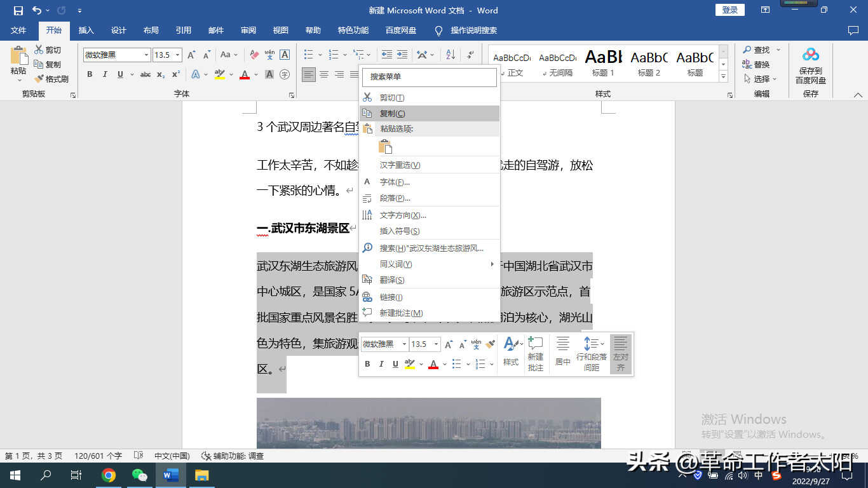Screen dimensions: 868x488
Task: Toggle Bold in the ribbon
Action: (x=90, y=74)
